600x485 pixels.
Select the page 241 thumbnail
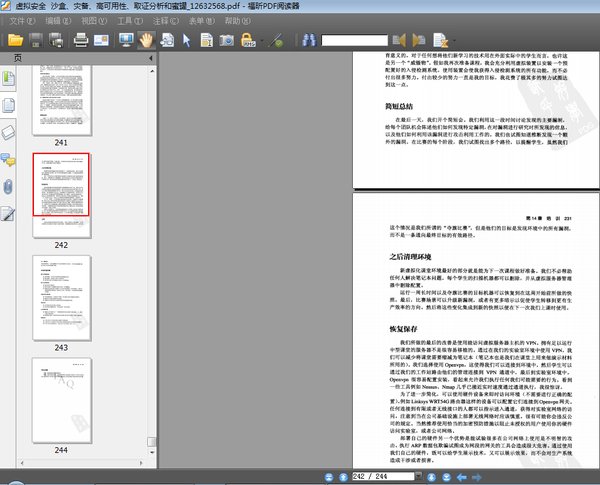coord(62,100)
